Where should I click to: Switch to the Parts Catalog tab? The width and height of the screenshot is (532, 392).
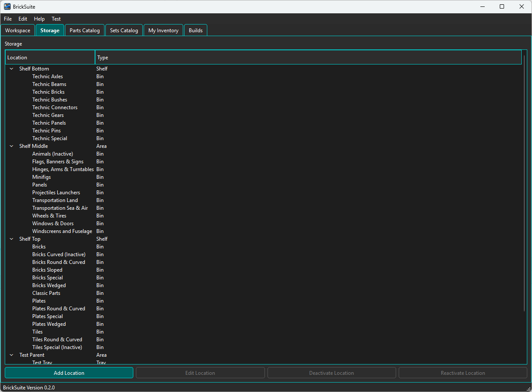[x=85, y=31]
